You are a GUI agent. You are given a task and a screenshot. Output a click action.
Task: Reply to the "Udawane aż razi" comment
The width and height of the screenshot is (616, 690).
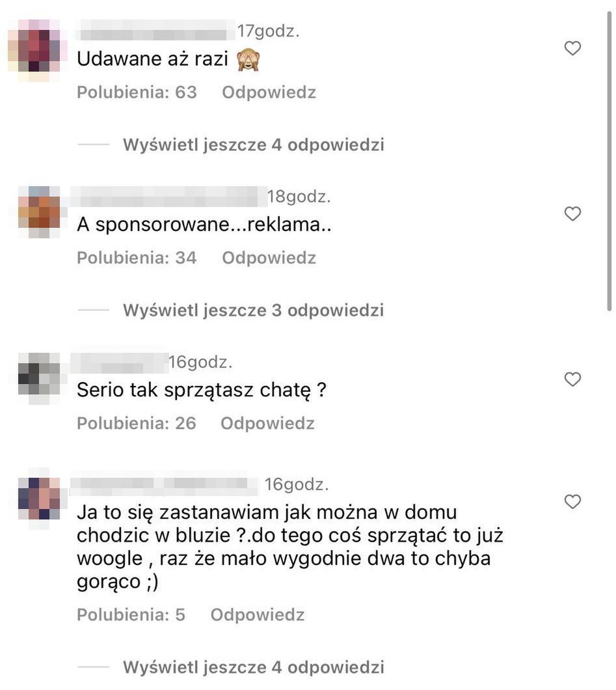(269, 92)
